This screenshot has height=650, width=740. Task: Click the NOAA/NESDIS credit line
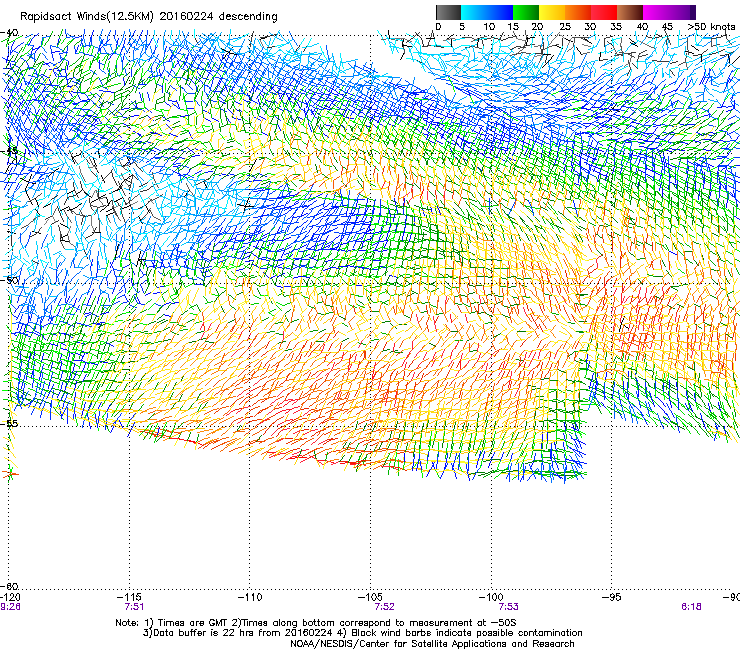click(432, 644)
